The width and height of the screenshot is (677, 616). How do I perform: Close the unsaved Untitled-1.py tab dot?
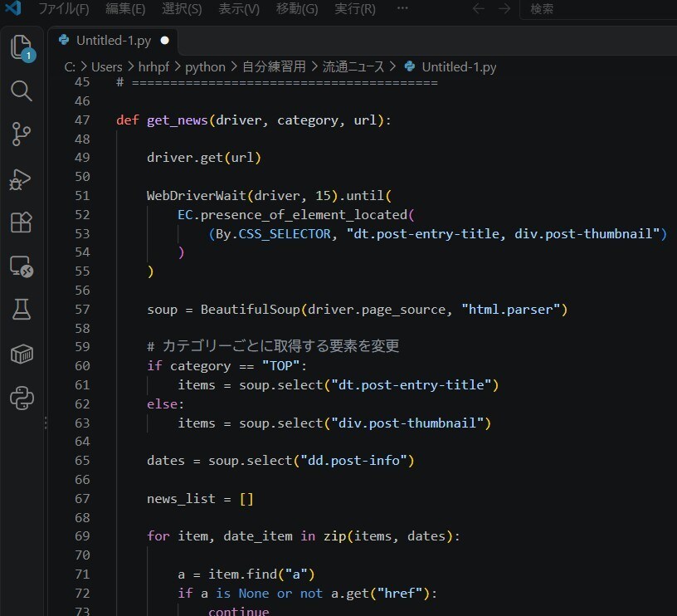pyautogui.click(x=164, y=40)
